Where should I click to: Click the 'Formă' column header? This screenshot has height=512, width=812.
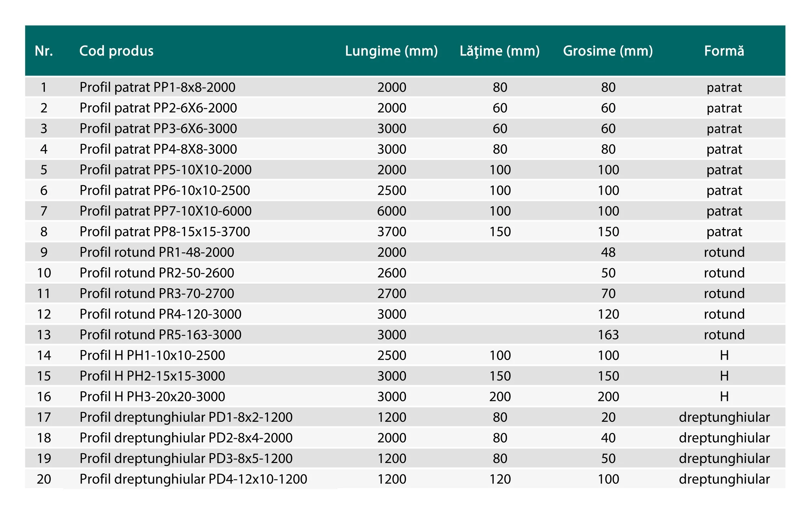point(724,51)
